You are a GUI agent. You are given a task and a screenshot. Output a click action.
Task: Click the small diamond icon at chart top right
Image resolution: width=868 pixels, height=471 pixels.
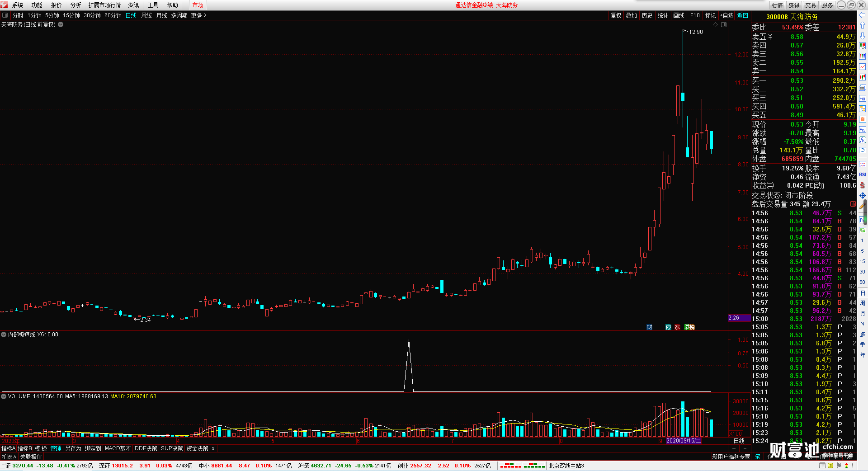[x=716, y=25]
